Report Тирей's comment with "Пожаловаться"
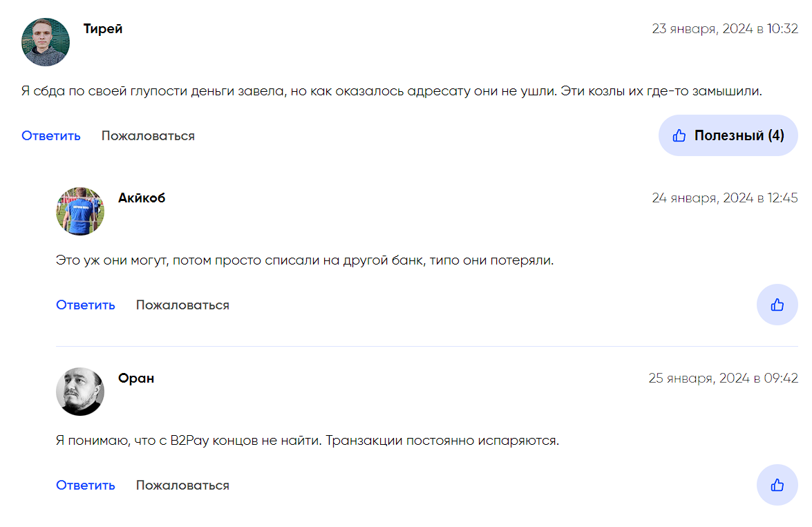Screen dimensions: 812x527 click(x=148, y=136)
